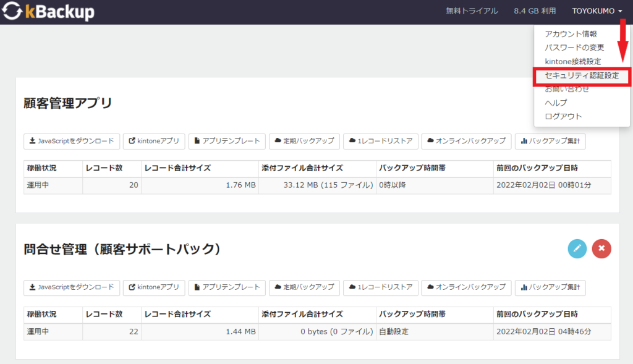Click 1レコードリストア for 顧客管理アプリ
This screenshot has height=364, width=633.
[381, 142]
